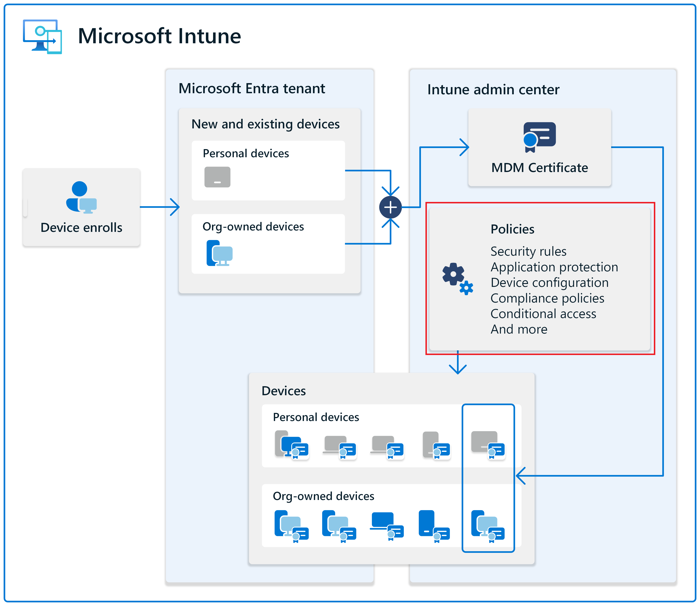The image size is (700, 606).
Task: Click Personal devices label in Devices panel
Action: [x=316, y=417]
